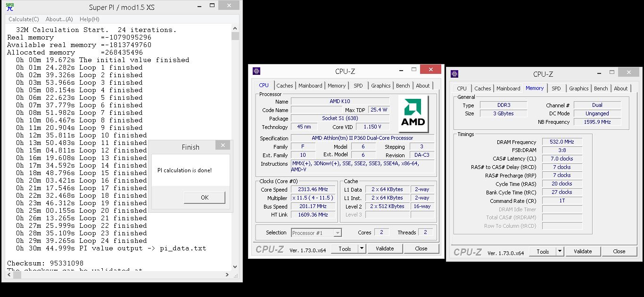644x297 pixels.
Task: Click the CPU-Z app icon in Memory window title bar
Action: [454, 74]
